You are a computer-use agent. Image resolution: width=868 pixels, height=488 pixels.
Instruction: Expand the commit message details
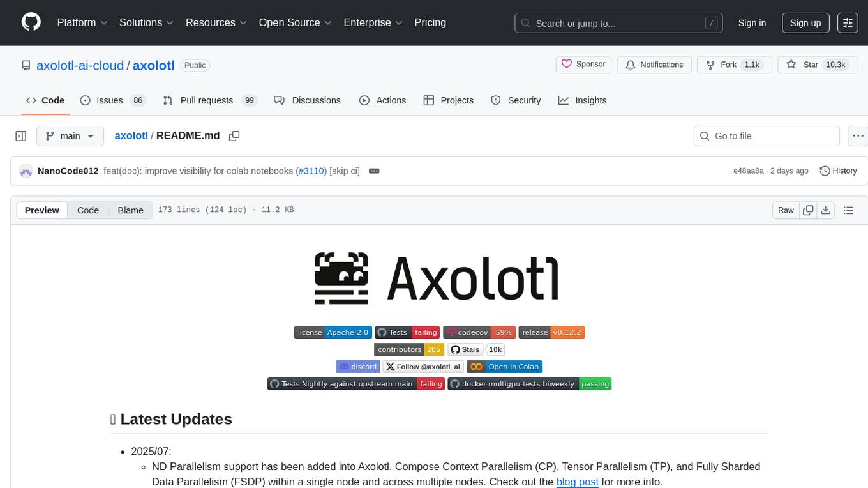click(374, 171)
